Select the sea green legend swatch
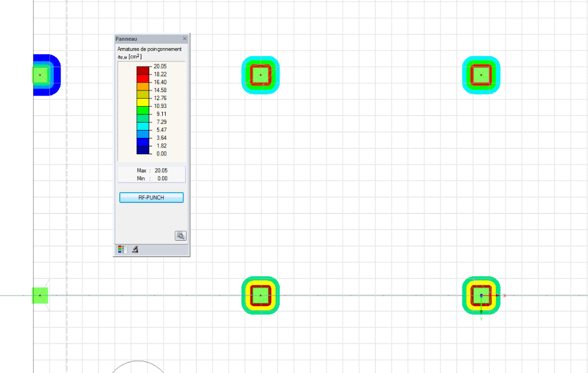 pyautogui.click(x=143, y=118)
